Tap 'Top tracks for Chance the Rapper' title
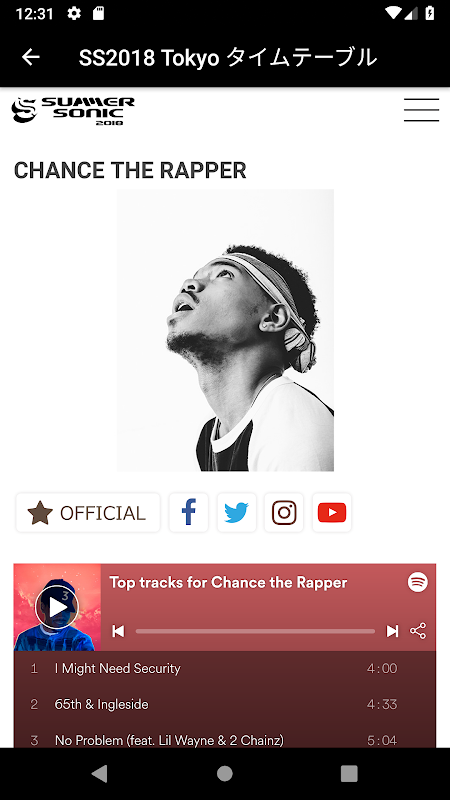The image size is (450, 800). (228, 582)
